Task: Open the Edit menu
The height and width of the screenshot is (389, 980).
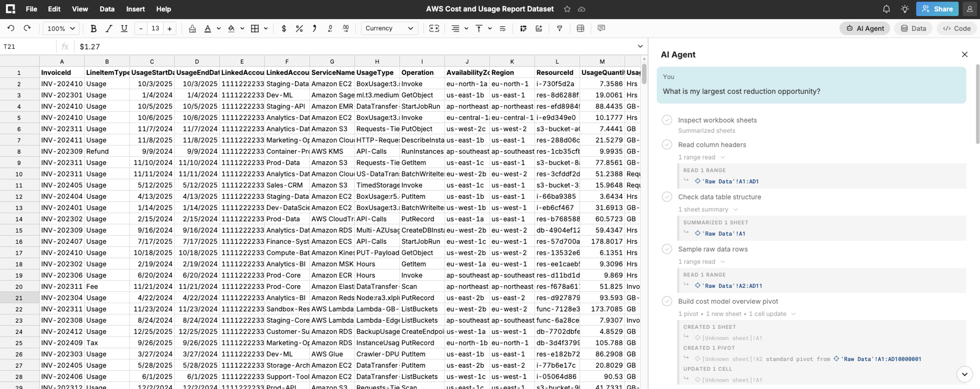Action: click(54, 9)
